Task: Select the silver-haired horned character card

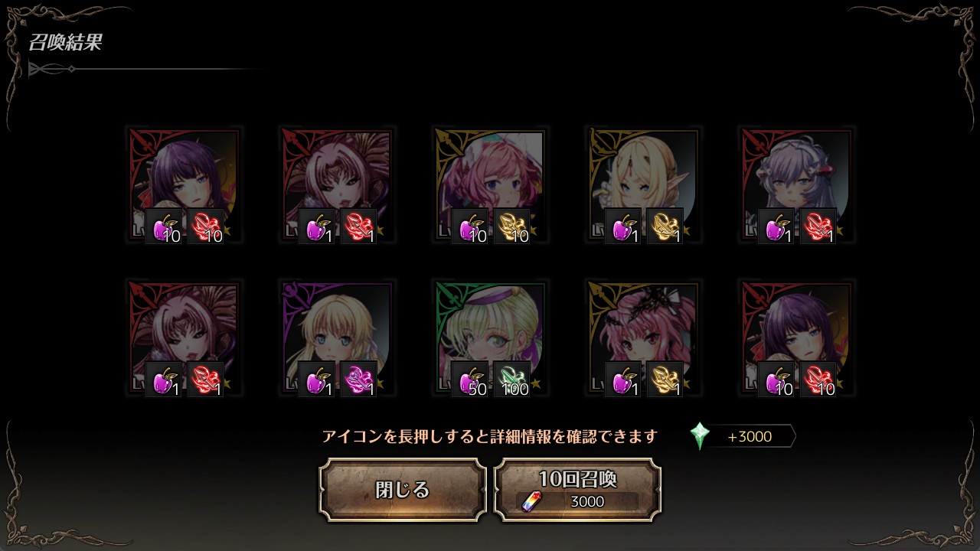Action: [x=796, y=184]
